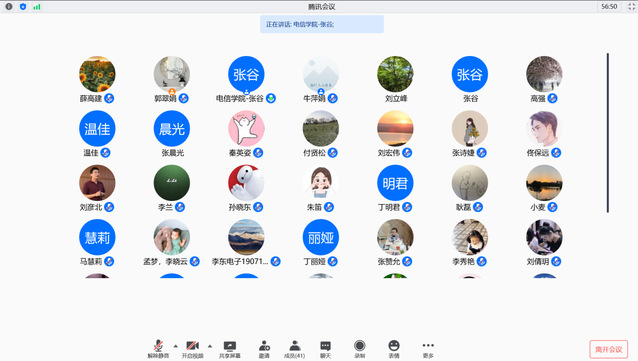Select 刘彦北's participant avatar

point(97,183)
